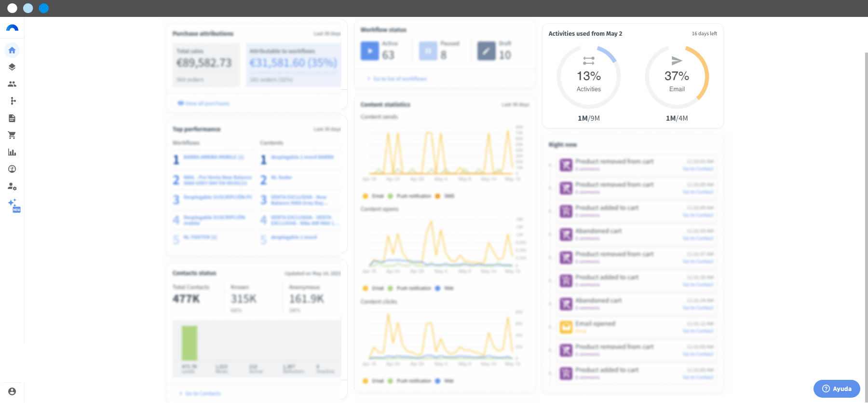Screen dimensions: 868x403
Task: Click the gauge dashboard icon in sidebar
Action: (12, 169)
